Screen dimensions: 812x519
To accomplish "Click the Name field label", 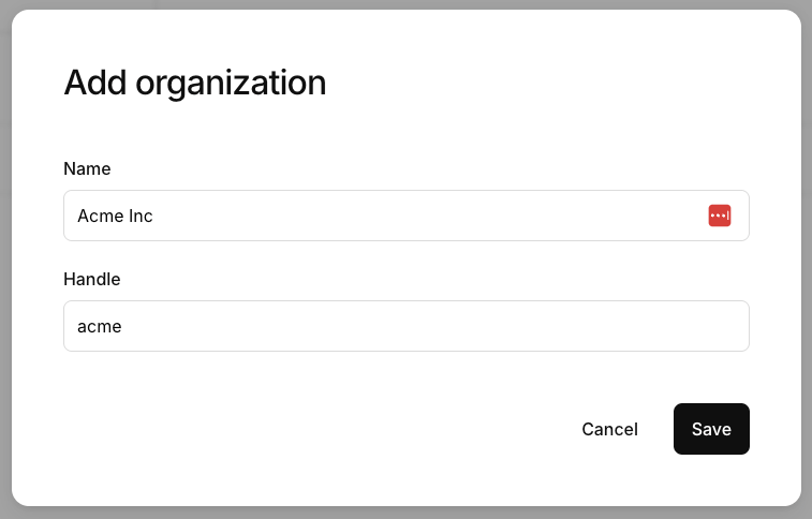I will coord(87,168).
